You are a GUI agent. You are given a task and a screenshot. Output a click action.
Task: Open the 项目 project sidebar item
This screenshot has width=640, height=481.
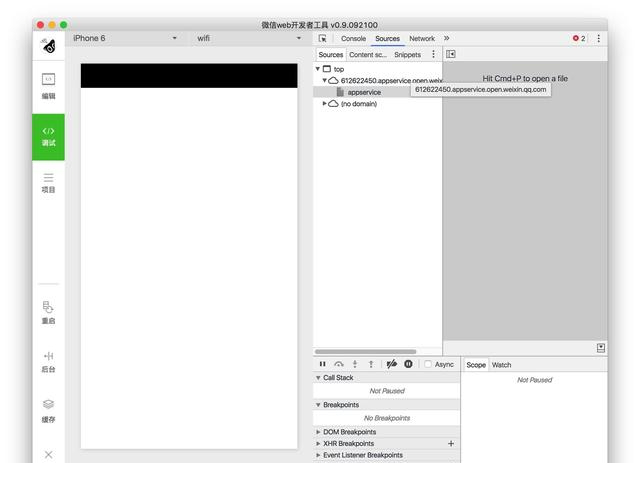(48, 183)
